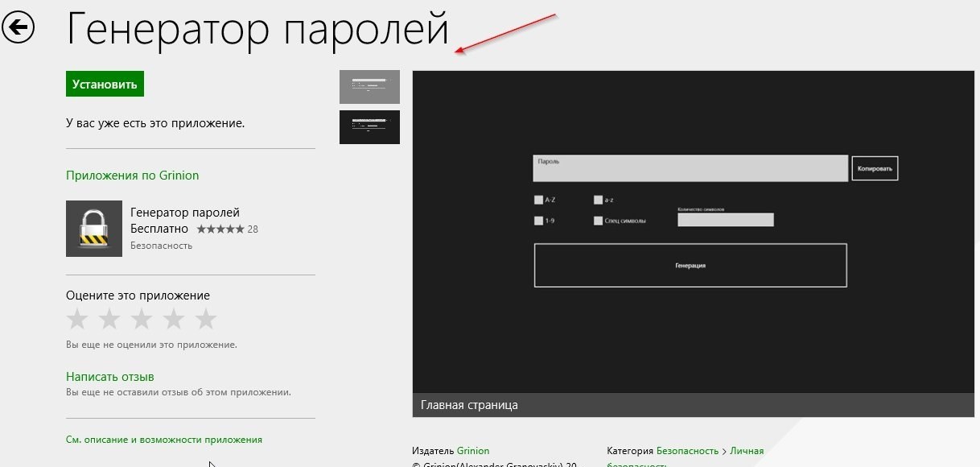Open См. описание и возможности приложения
The width and height of the screenshot is (980, 467).
point(163,440)
